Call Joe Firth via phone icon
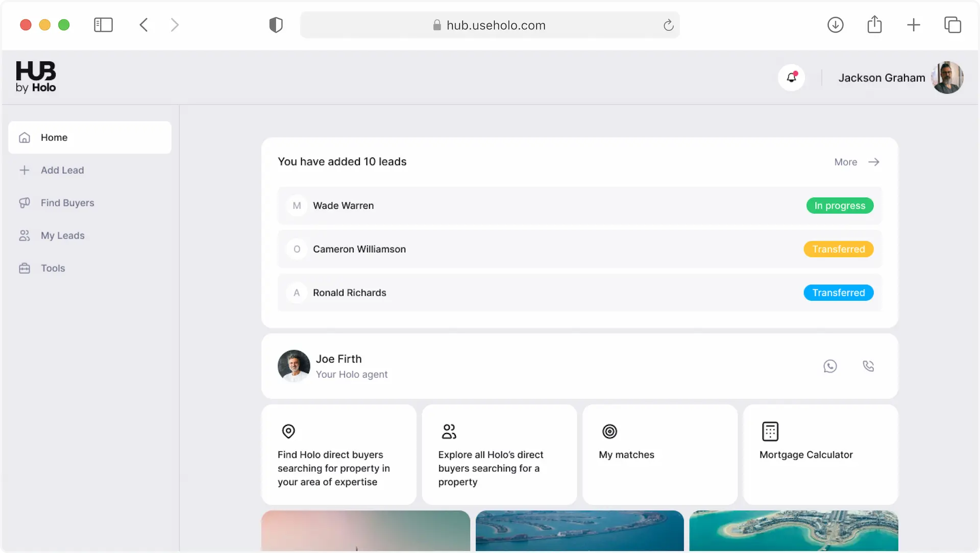The width and height of the screenshot is (980, 553). pyautogui.click(x=868, y=366)
